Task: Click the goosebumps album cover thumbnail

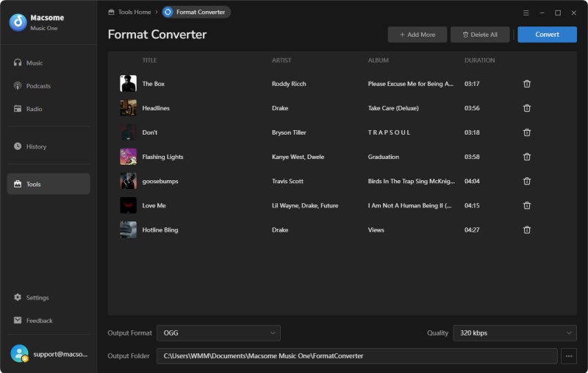Action: point(128,181)
